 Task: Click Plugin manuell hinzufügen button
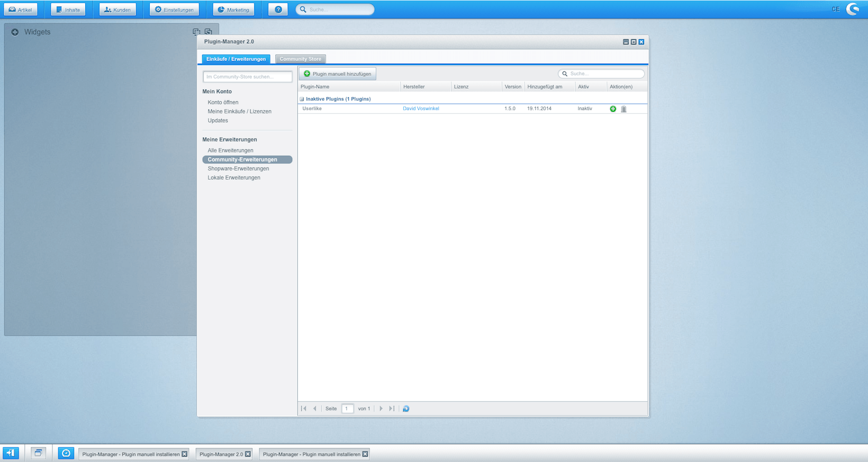pyautogui.click(x=338, y=74)
